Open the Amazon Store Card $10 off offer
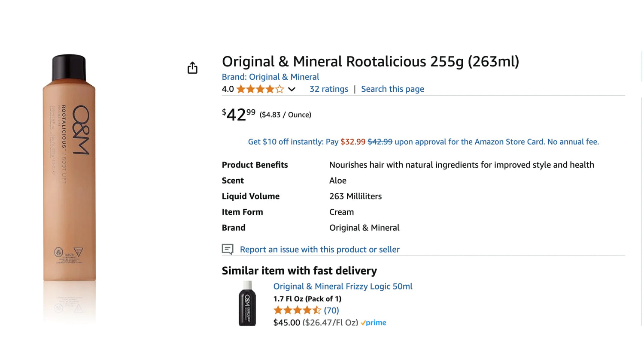Viewport: 644px width, 362px height. click(x=423, y=142)
